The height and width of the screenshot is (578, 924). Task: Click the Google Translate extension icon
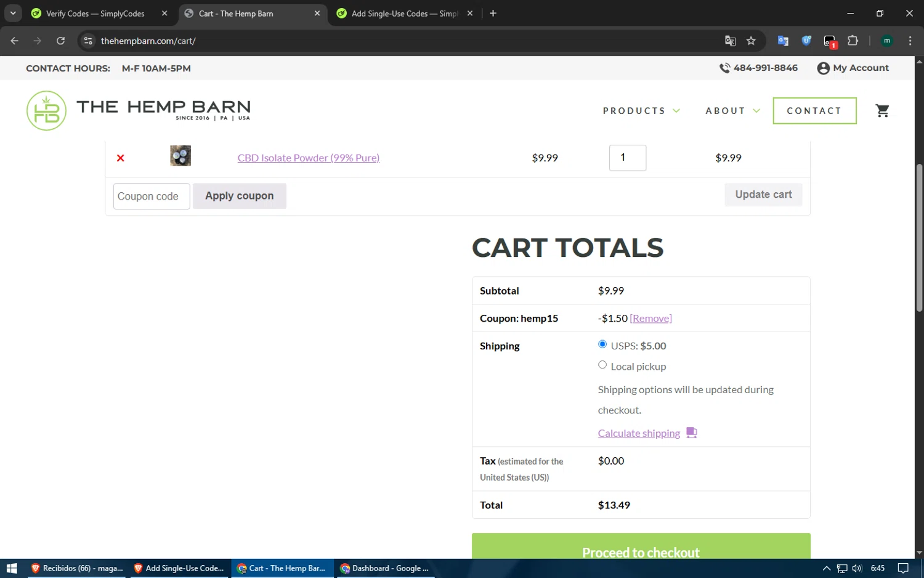[x=783, y=41]
